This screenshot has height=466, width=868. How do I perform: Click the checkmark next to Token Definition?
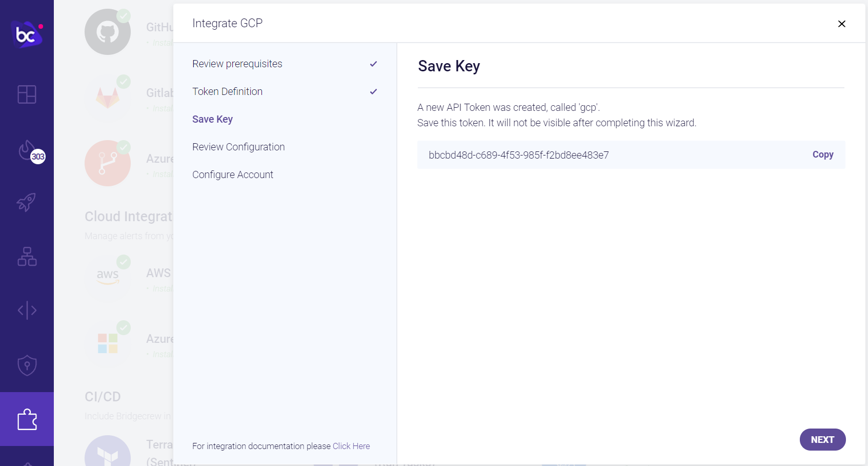coord(373,91)
